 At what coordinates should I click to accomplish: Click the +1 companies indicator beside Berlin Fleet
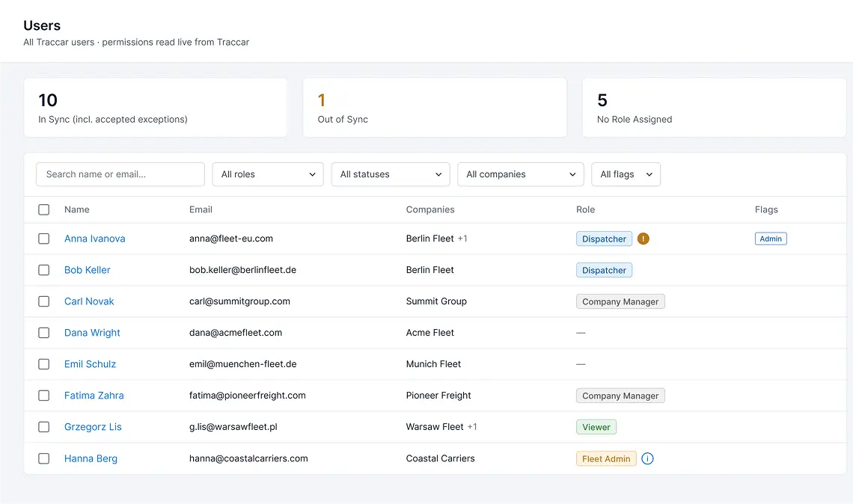point(462,239)
